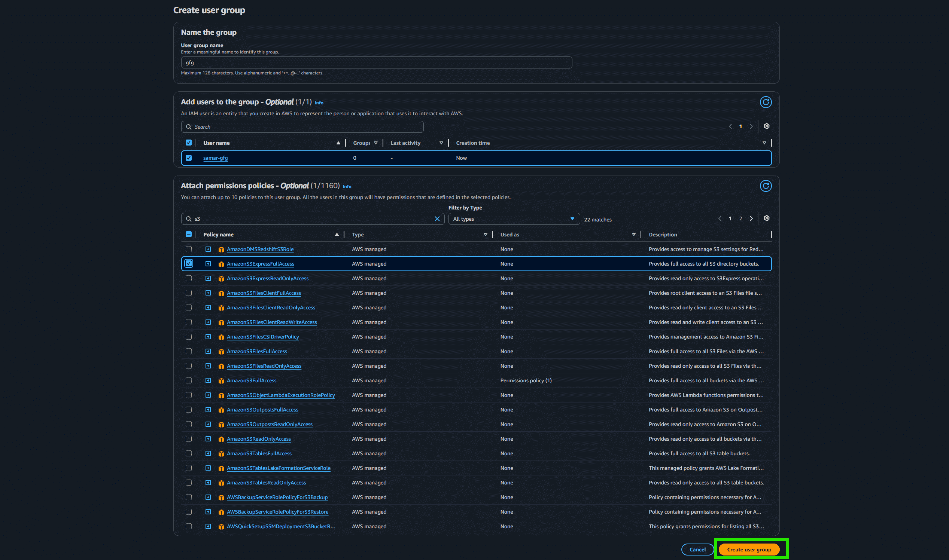Open users table preferences gear
949x560 pixels.
click(766, 126)
